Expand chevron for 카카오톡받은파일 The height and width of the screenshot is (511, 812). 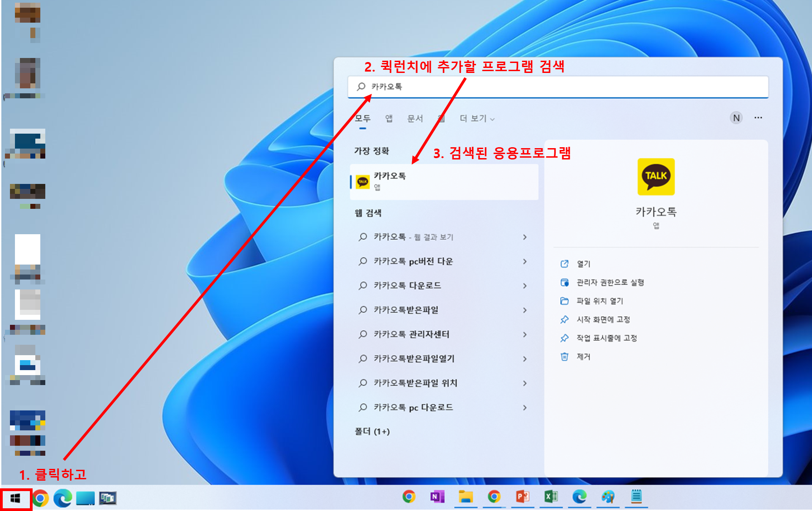click(525, 310)
